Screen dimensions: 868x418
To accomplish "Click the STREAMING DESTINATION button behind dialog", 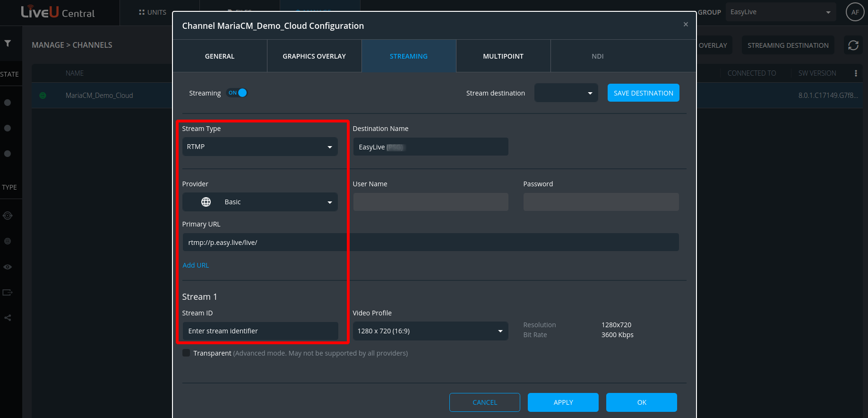I will (788, 45).
